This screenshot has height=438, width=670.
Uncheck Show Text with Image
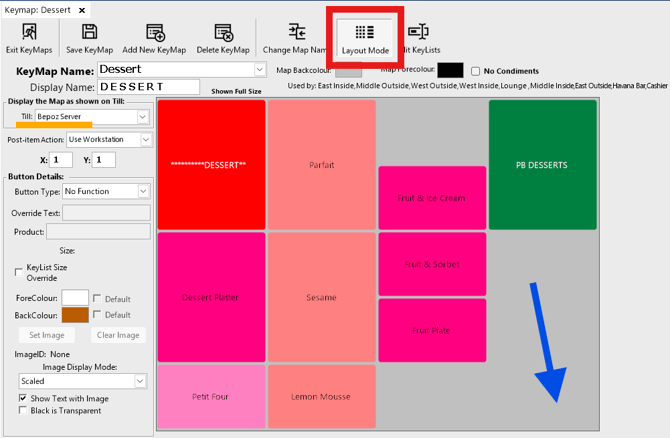pyautogui.click(x=23, y=398)
